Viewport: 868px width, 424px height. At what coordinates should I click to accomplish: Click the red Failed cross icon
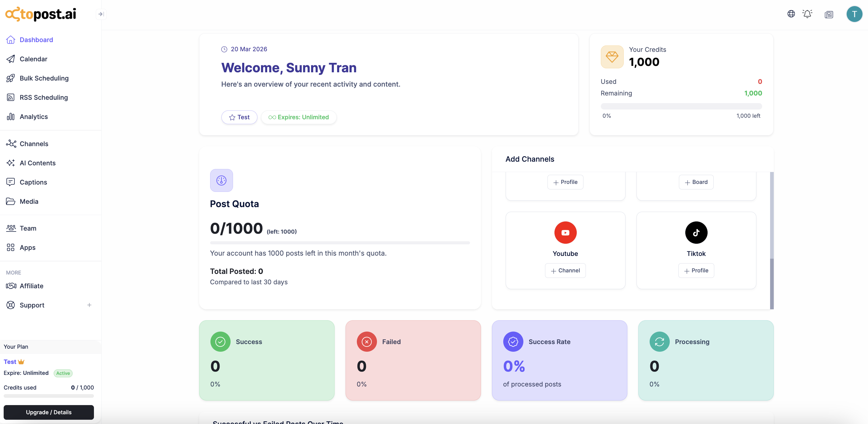click(x=366, y=342)
